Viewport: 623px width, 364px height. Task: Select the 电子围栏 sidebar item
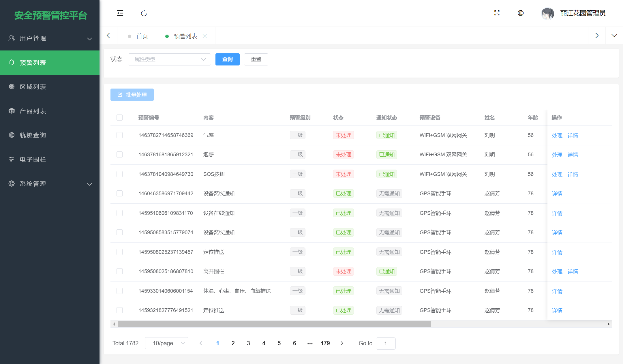33,159
